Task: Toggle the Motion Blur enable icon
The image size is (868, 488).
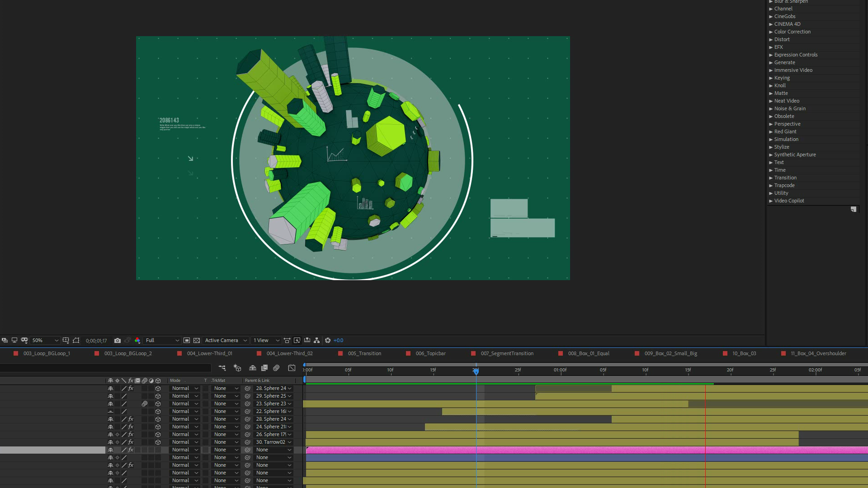Action: pos(277,368)
